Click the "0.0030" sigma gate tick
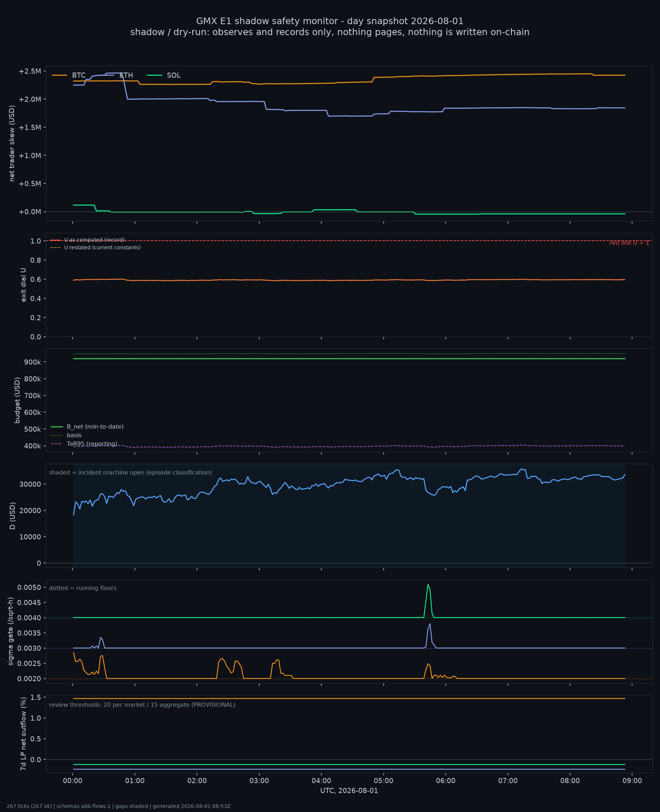Image resolution: width=660 pixels, height=812 pixels. click(x=29, y=649)
